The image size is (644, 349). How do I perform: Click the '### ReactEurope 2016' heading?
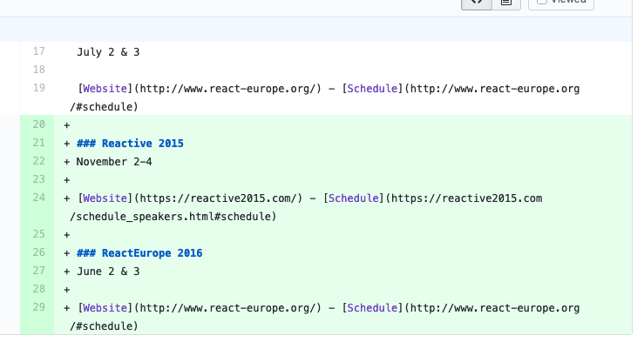click(139, 253)
